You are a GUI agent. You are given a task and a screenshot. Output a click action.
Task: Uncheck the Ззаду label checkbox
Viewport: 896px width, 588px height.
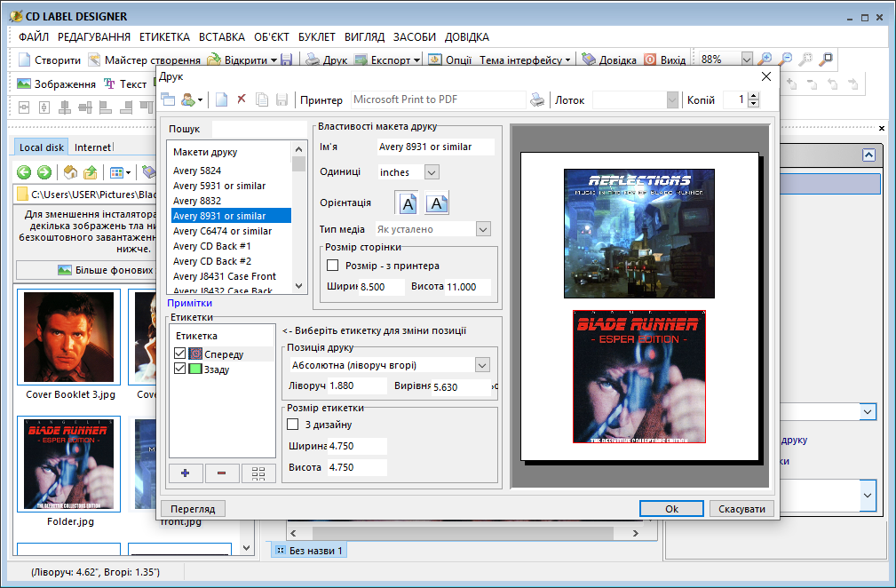[180, 369]
